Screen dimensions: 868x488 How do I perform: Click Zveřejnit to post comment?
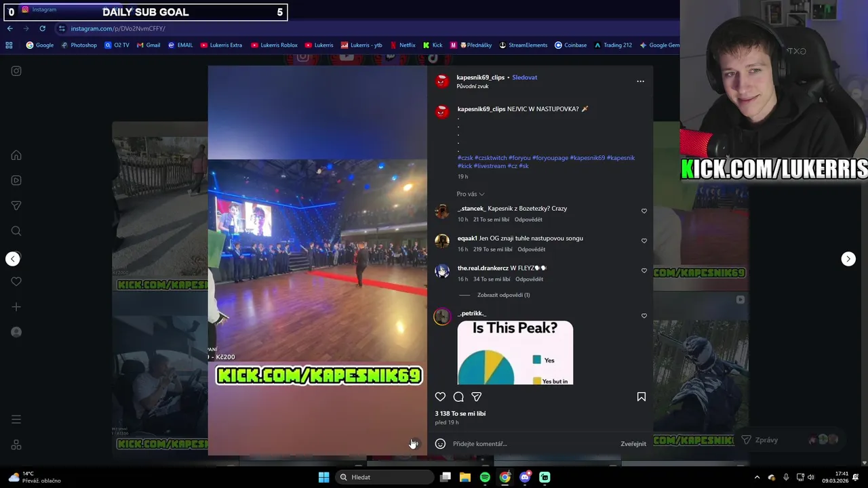633,444
